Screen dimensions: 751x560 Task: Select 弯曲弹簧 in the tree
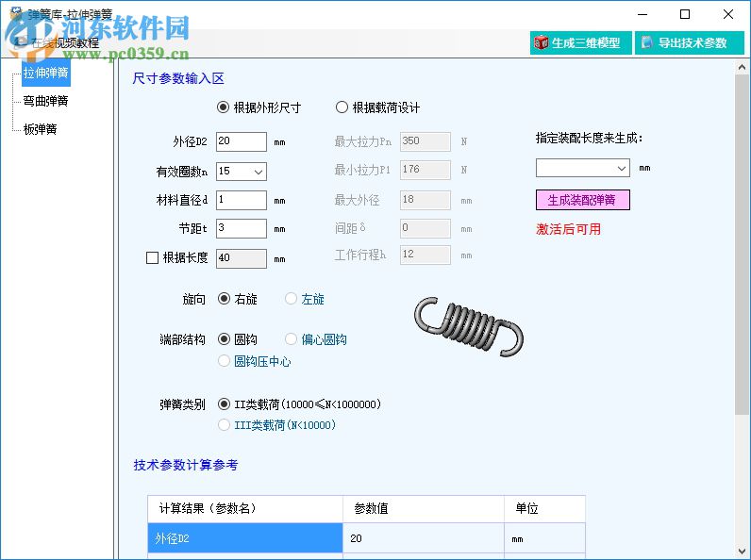click(46, 101)
